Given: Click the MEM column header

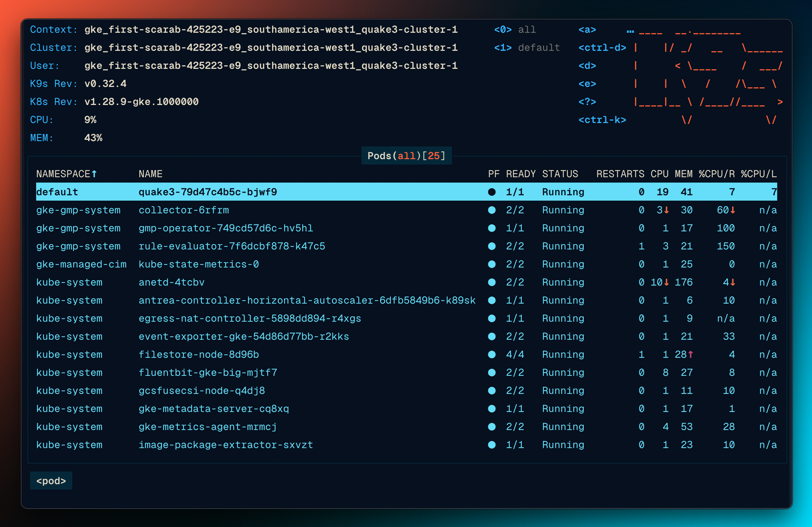Looking at the screenshot, I should pyautogui.click(x=684, y=174).
